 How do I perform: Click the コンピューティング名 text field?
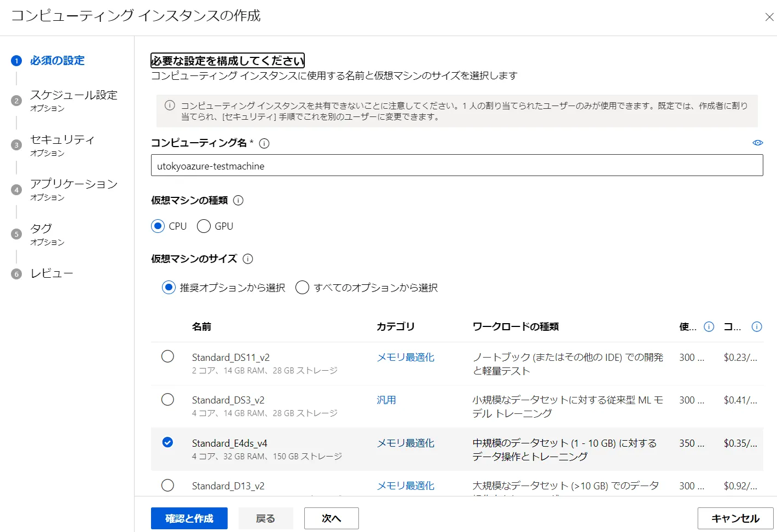pyautogui.click(x=456, y=166)
